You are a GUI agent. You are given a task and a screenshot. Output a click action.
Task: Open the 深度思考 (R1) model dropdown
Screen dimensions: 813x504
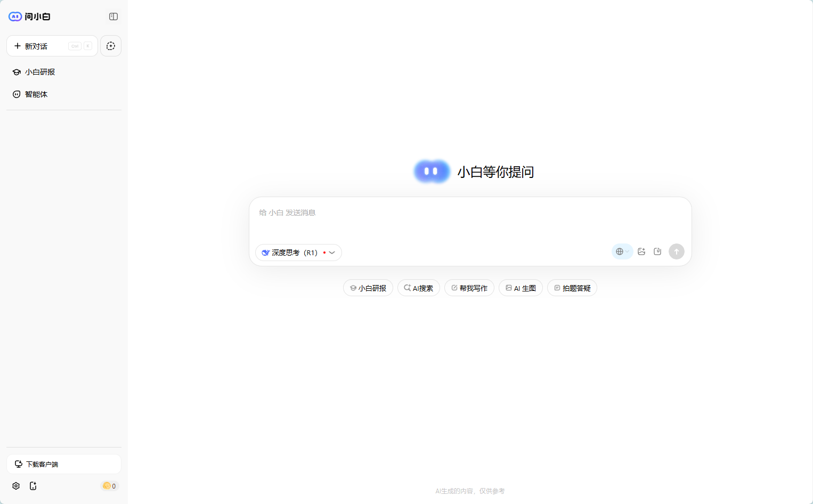tap(298, 253)
